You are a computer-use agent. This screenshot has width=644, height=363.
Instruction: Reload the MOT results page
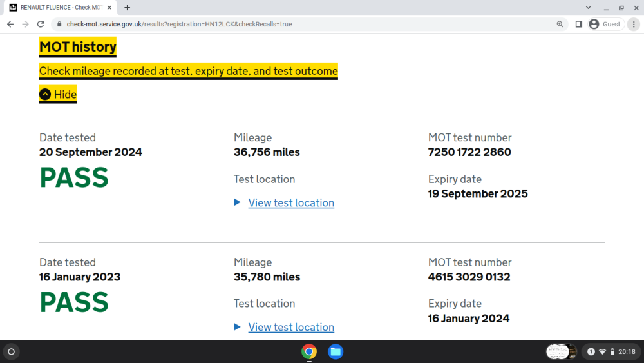coord(40,25)
